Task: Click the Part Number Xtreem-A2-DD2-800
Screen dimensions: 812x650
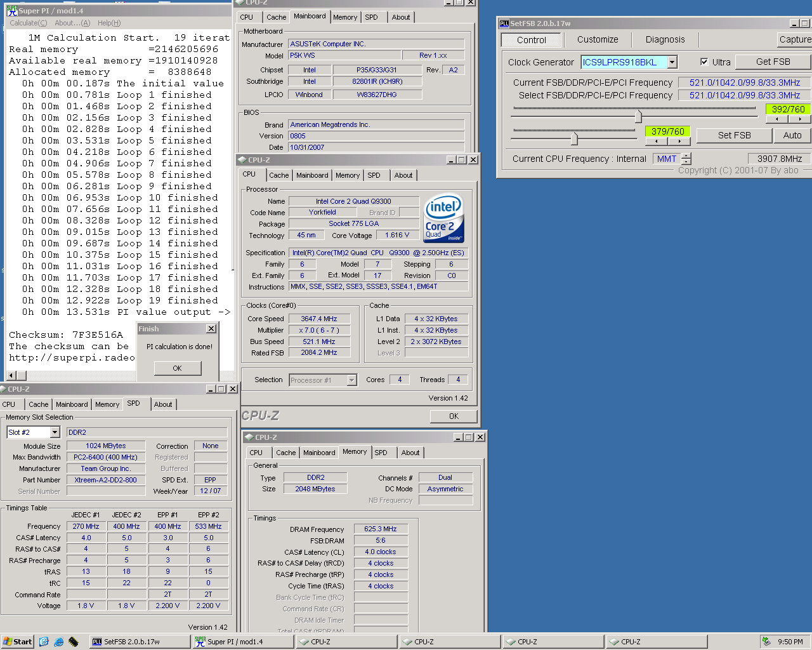Action: [x=106, y=480]
